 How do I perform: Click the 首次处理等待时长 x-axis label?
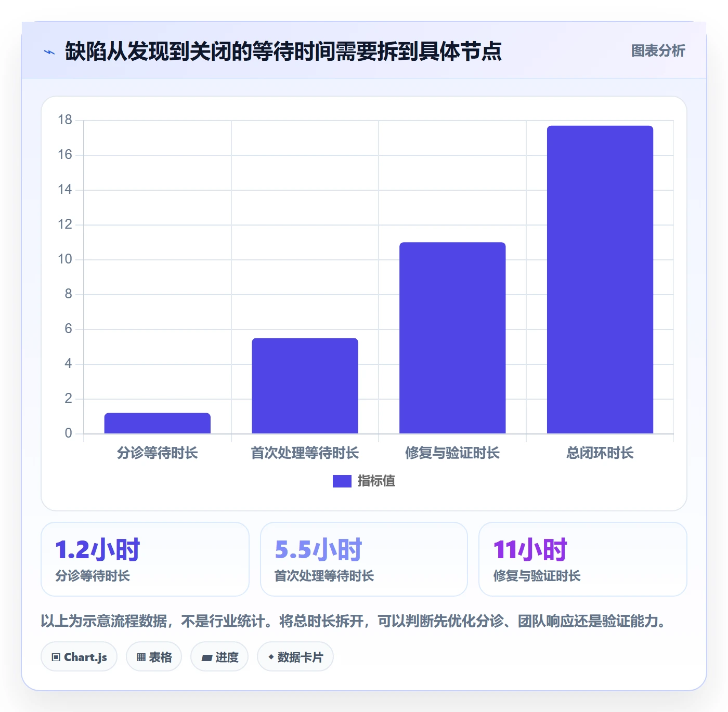[305, 453]
